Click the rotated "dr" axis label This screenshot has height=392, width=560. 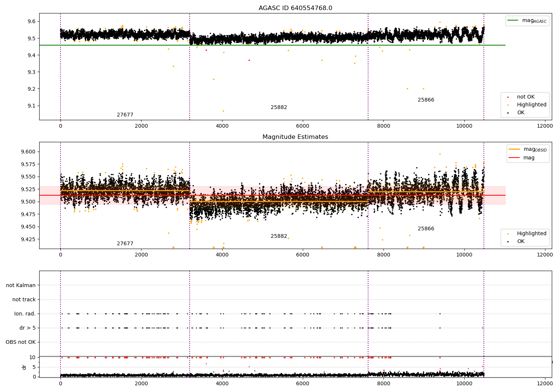coord(24,367)
